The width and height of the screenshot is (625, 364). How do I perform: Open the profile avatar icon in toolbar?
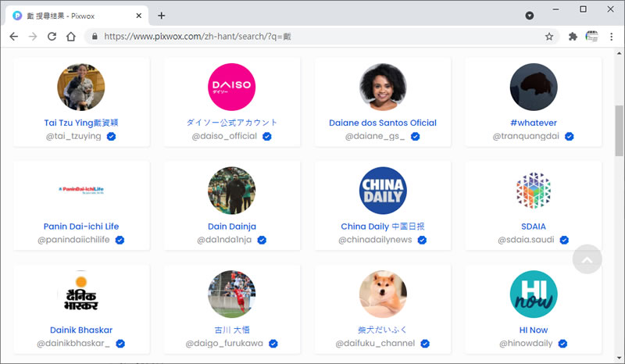tap(592, 37)
